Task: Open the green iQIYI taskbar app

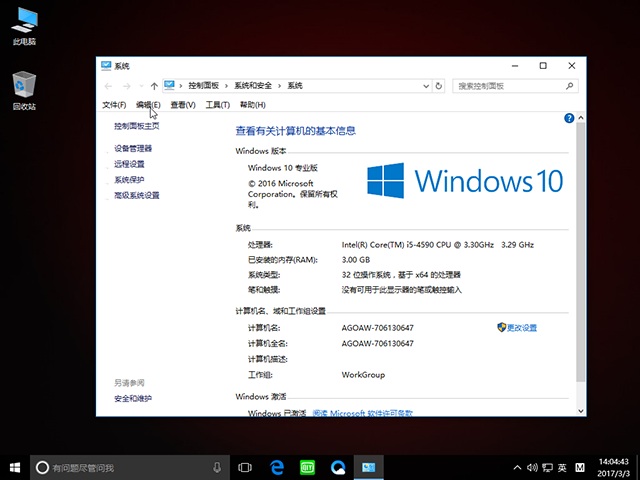Action: [x=307, y=467]
